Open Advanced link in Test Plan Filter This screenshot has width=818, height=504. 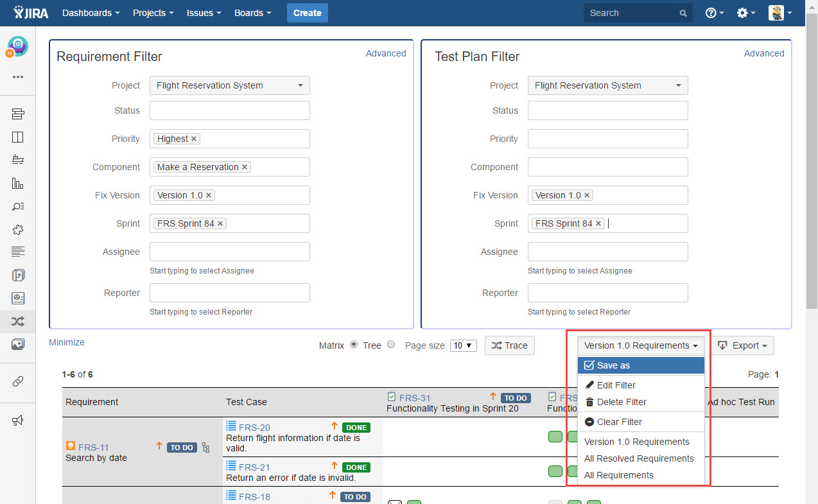(x=764, y=53)
